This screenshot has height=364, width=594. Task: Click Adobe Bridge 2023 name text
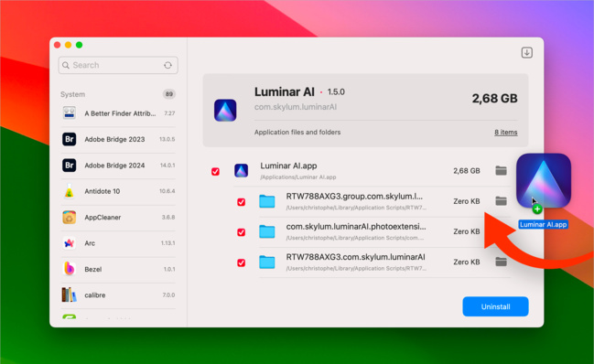(x=114, y=139)
